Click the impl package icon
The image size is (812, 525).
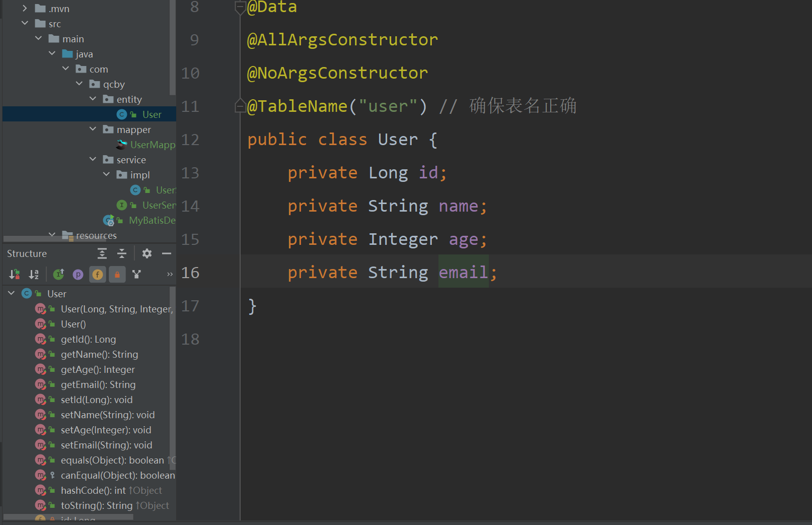pyautogui.click(x=122, y=175)
